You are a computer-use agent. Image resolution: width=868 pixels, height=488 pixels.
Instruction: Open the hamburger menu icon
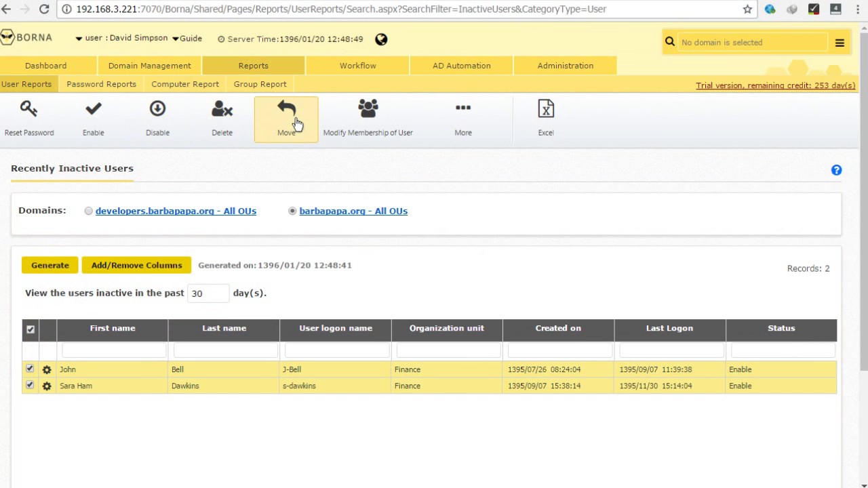(x=840, y=43)
